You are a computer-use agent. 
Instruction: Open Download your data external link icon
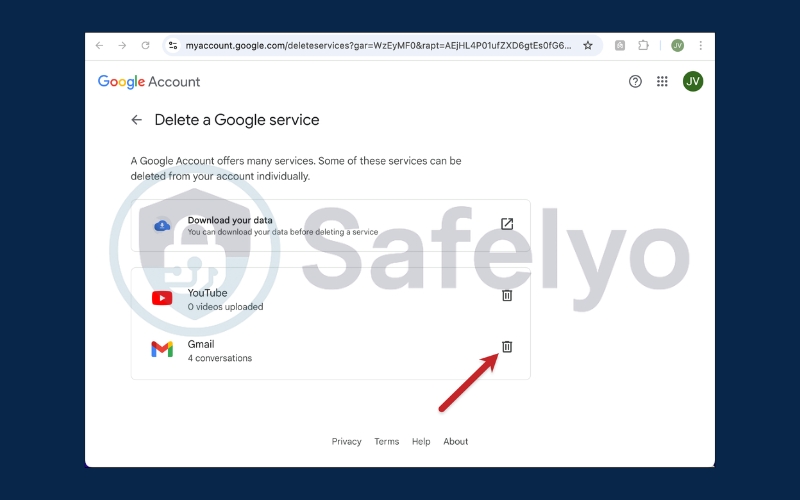507,223
